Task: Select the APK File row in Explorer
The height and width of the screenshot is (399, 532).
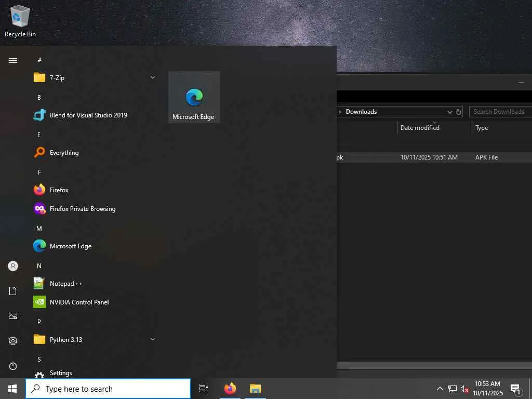Action: 434,157
